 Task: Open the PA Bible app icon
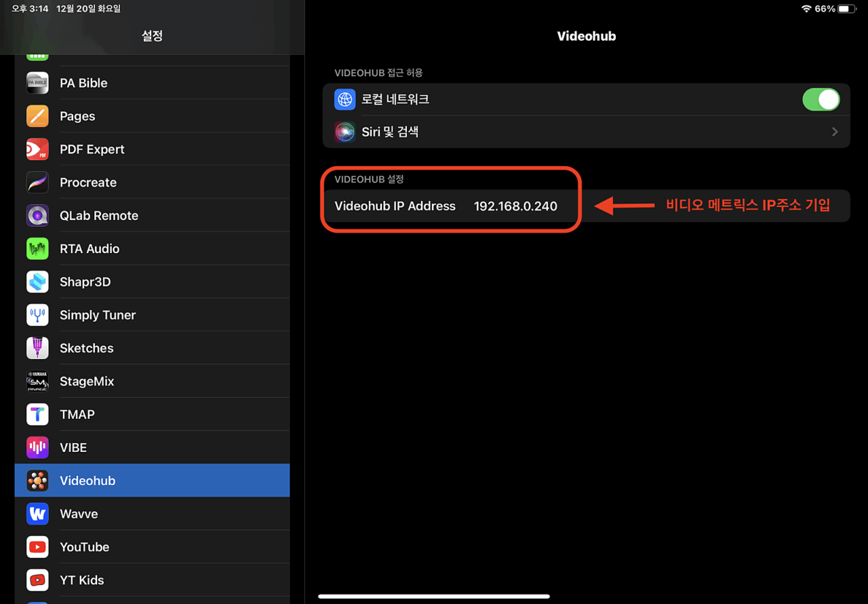pos(37,83)
